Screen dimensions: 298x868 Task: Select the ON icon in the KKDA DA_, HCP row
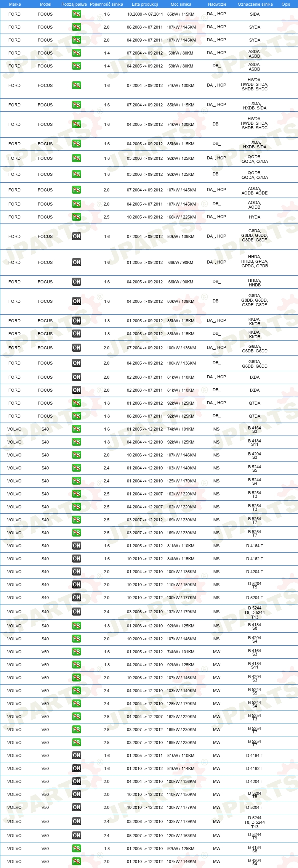[x=77, y=321]
